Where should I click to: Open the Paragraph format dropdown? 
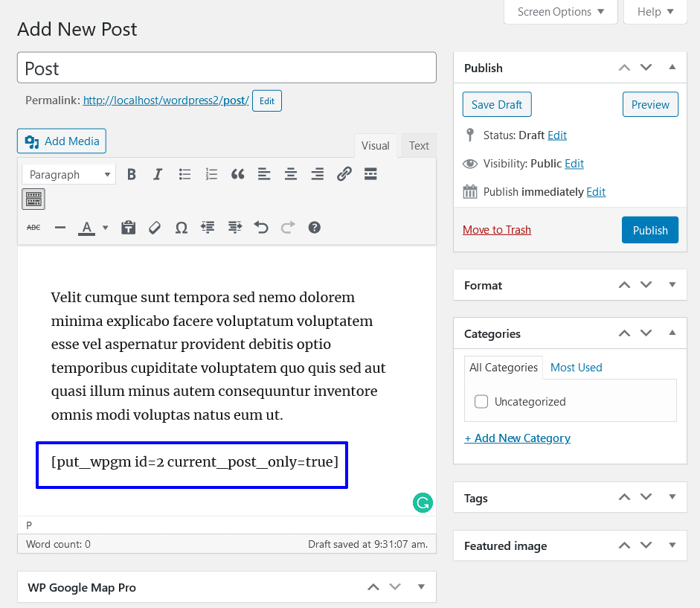(68, 175)
